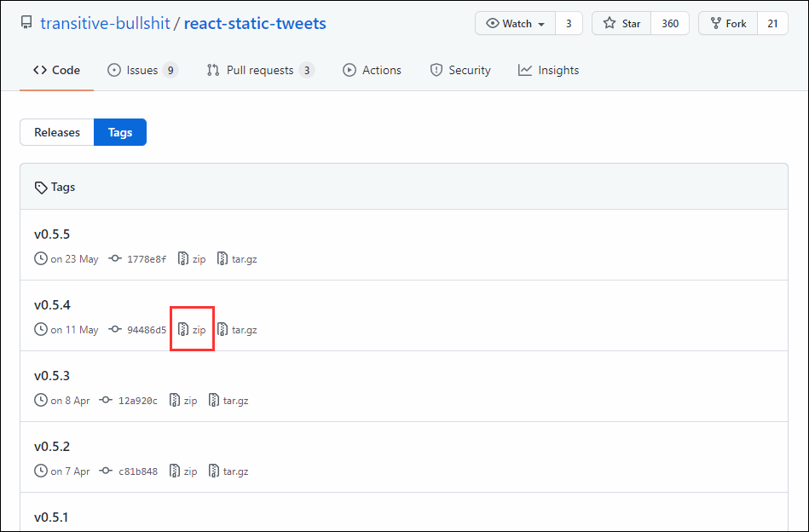Click the commit icon beside 12a920c

click(107, 400)
